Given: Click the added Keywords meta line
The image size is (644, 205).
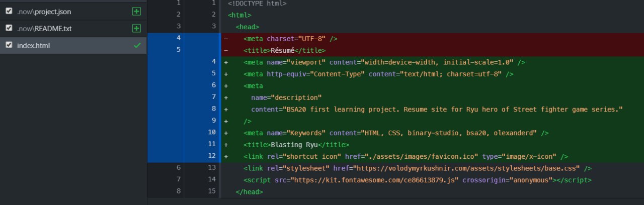Looking at the screenshot, I should [433, 133].
